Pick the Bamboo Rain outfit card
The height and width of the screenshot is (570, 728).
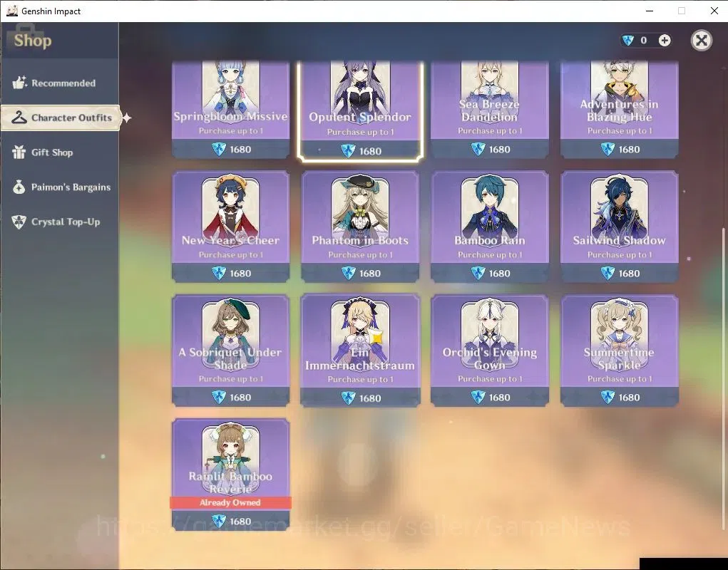coord(489,227)
